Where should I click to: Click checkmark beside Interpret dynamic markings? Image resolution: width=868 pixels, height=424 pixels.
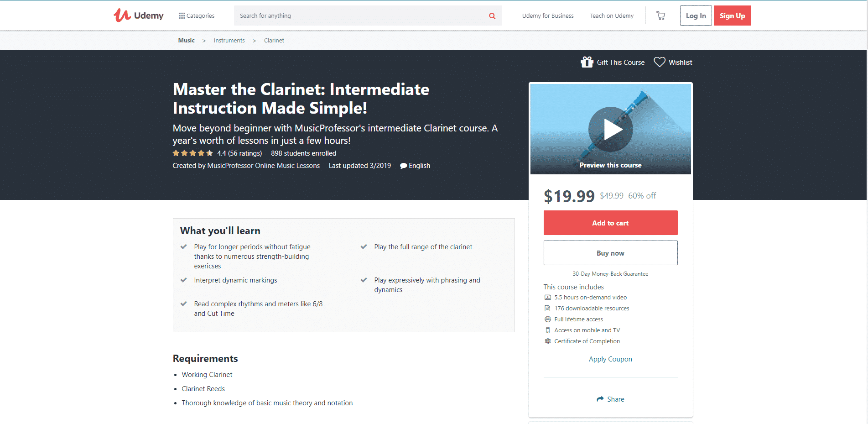184,280
